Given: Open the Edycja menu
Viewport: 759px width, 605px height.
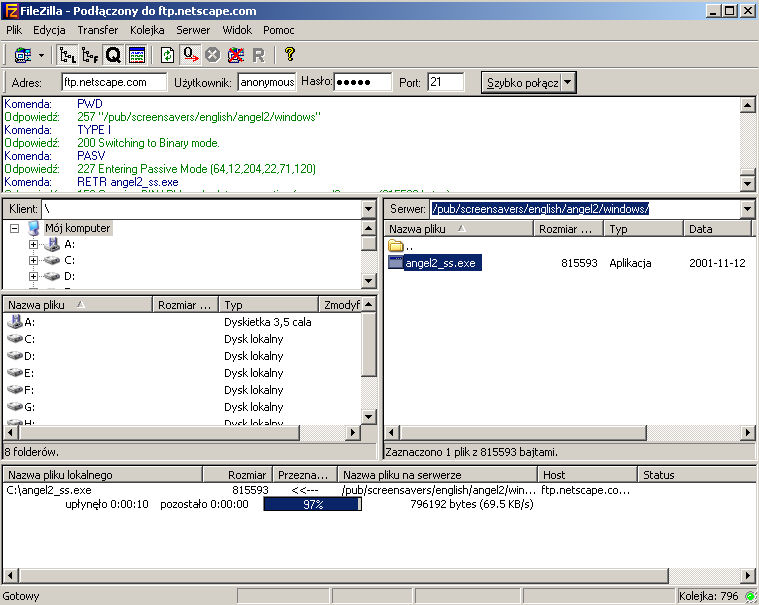Looking at the screenshot, I should point(49,30).
